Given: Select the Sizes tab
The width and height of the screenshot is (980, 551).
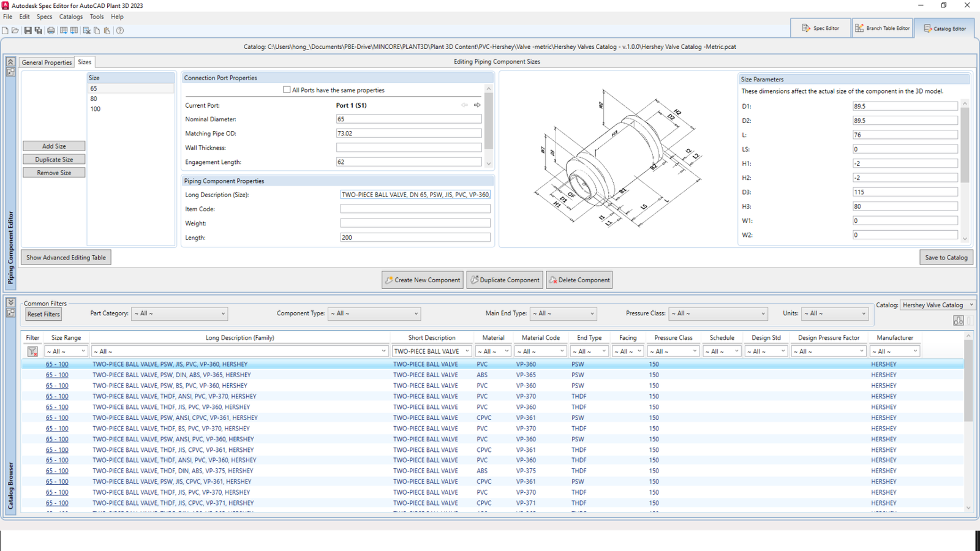Looking at the screenshot, I should point(85,62).
